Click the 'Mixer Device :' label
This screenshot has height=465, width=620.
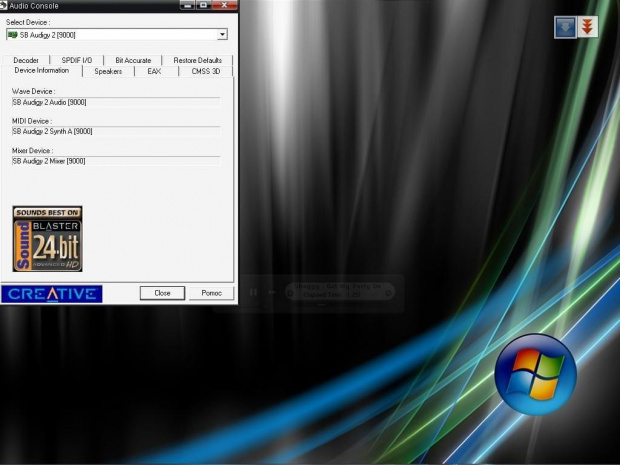click(32, 151)
